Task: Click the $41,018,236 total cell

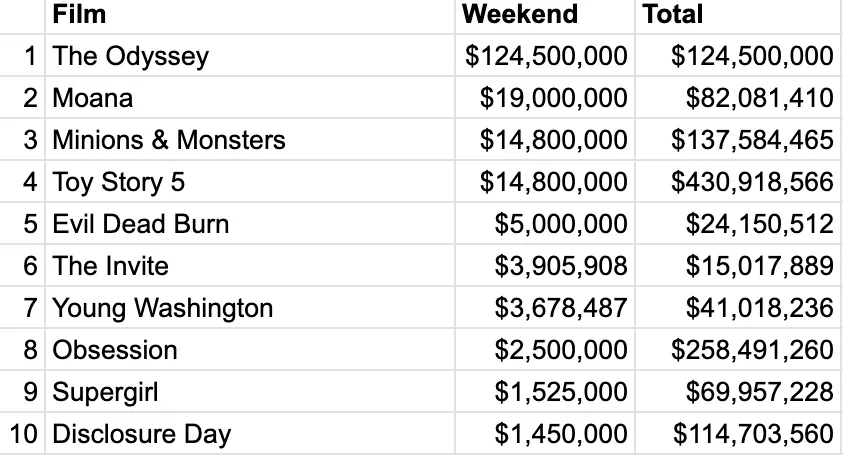Action: point(739,307)
